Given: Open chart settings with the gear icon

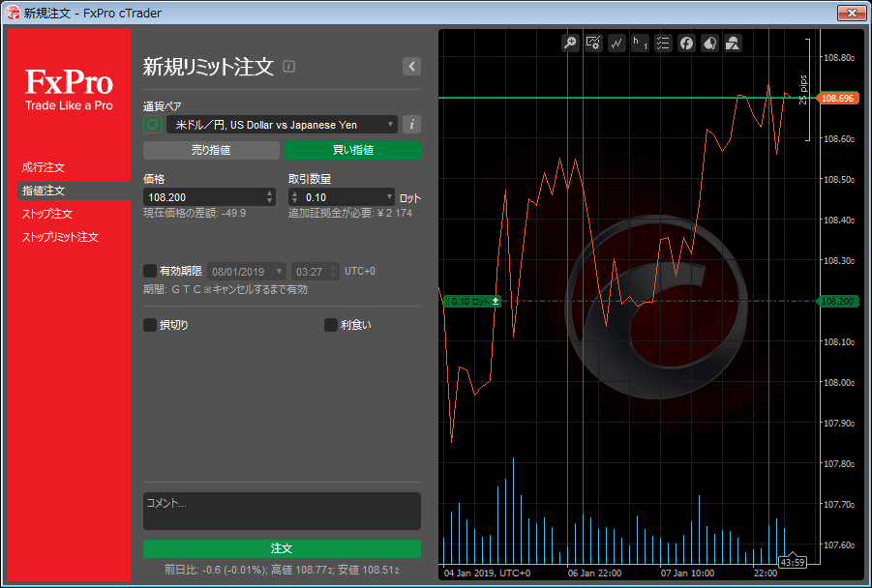Looking at the screenshot, I should point(593,43).
